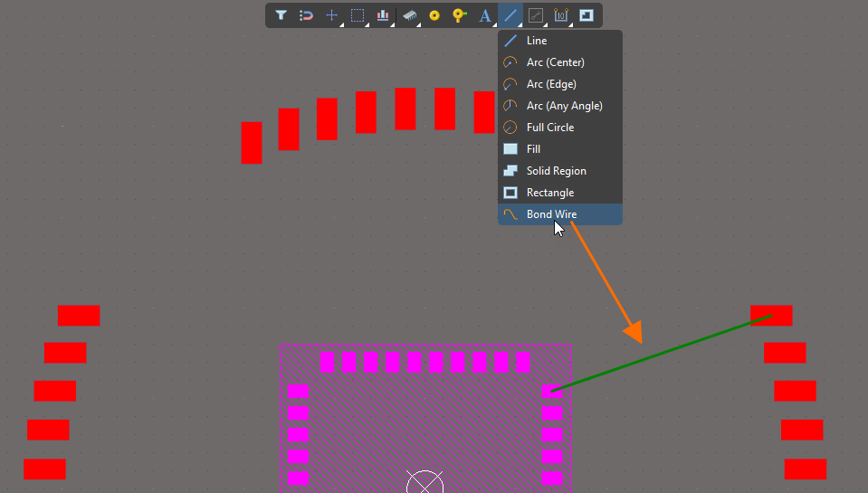This screenshot has width=868, height=493.
Task: Select the 3D body square icon
Action: click(587, 15)
